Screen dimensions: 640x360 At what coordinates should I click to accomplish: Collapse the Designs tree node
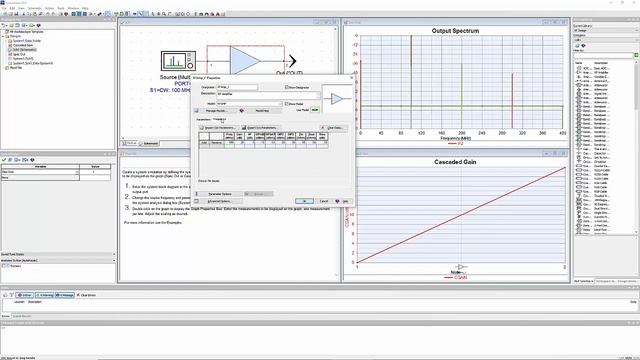click(2, 36)
